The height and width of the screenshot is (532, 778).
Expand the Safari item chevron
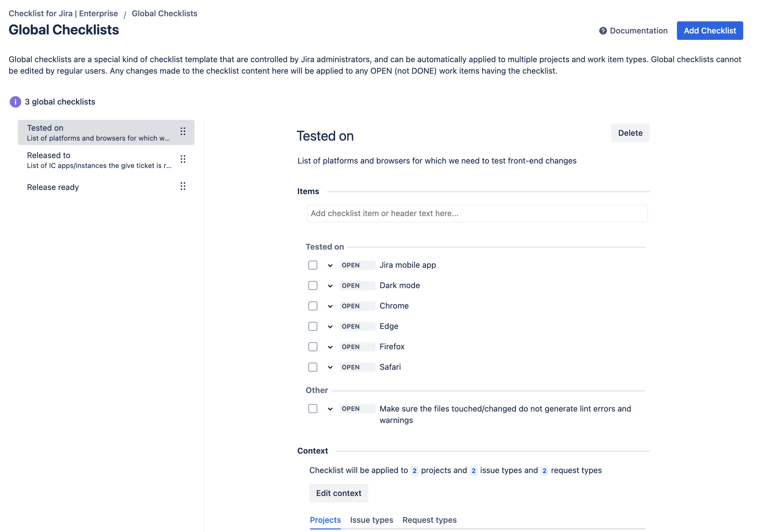click(x=330, y=367)
